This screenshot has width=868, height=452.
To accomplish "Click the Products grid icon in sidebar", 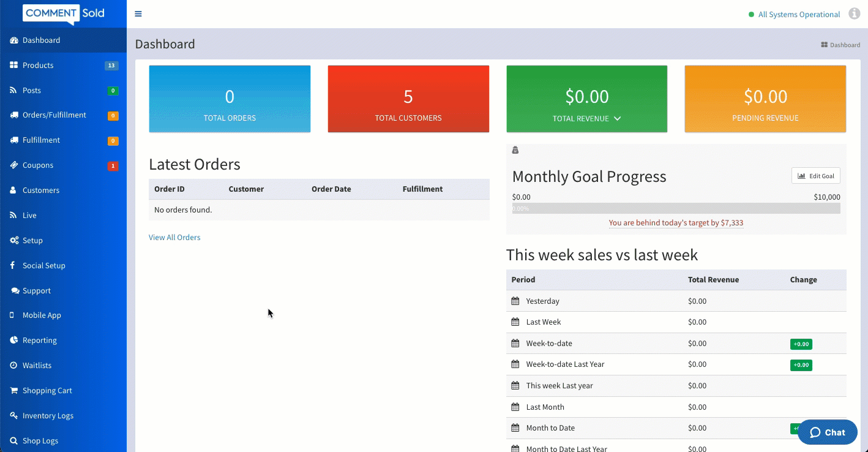I will 13,65.
